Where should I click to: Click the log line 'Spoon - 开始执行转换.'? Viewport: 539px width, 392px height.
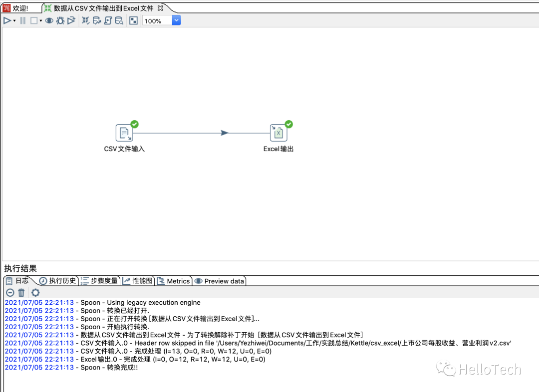77,327
